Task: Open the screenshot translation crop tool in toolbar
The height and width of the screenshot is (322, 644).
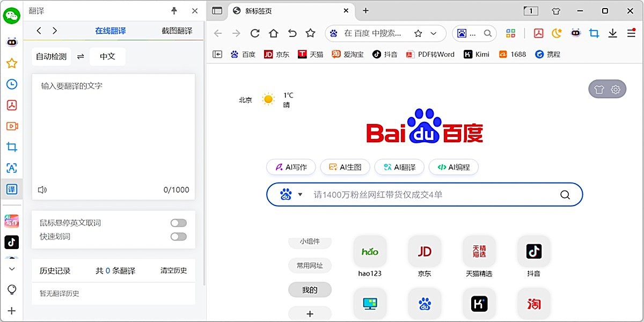Action: tap(594, 33)
